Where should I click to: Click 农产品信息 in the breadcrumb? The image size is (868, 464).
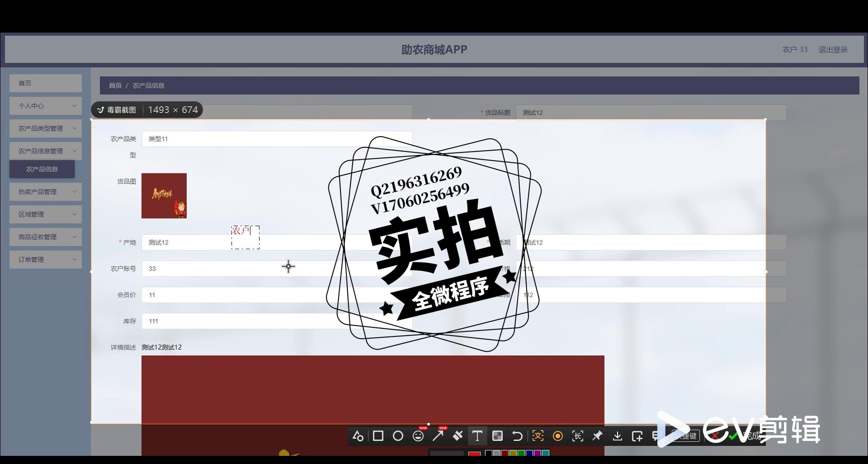pos(148,85)
